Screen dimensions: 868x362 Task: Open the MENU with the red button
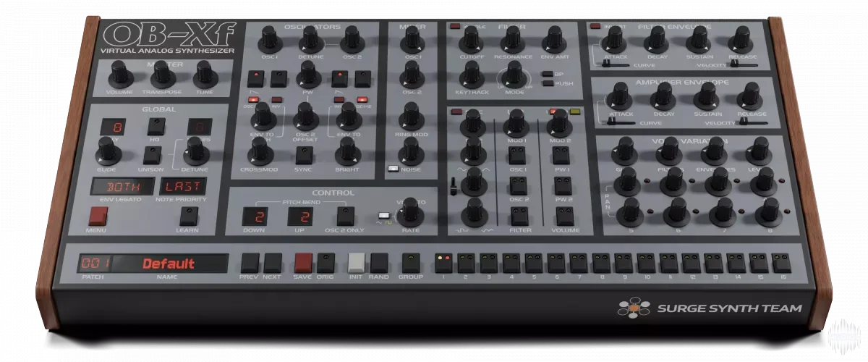(98, 216)
